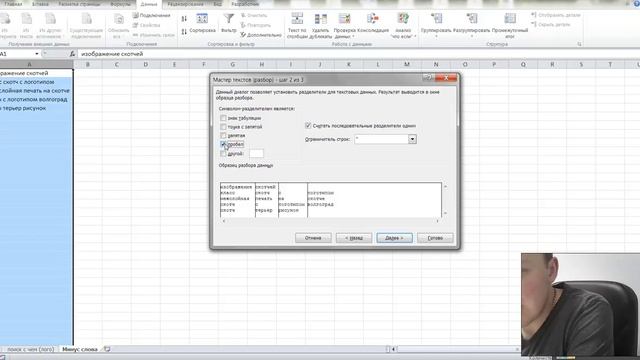This screenshot has height=360, width=640.
Task: Switch to the Formulas ribbon tab
Action: [120, 4]
